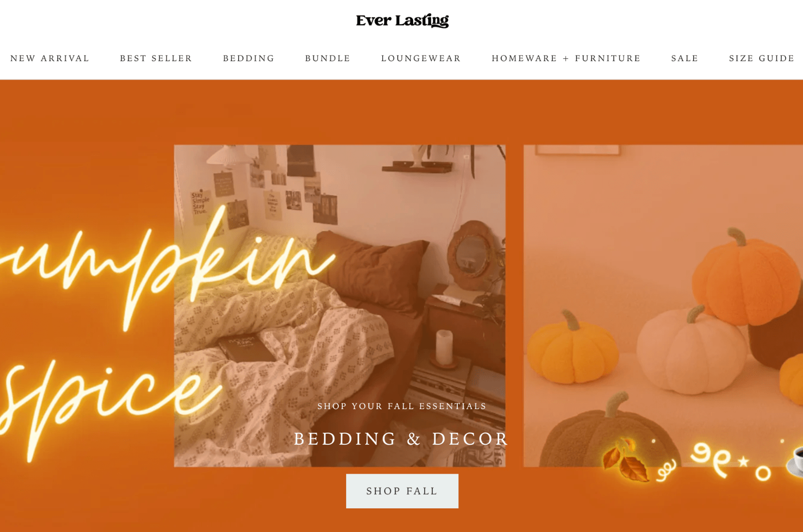
Task: Open the Best Seller page
Action: pyautogui.click(x=156, y=58)
